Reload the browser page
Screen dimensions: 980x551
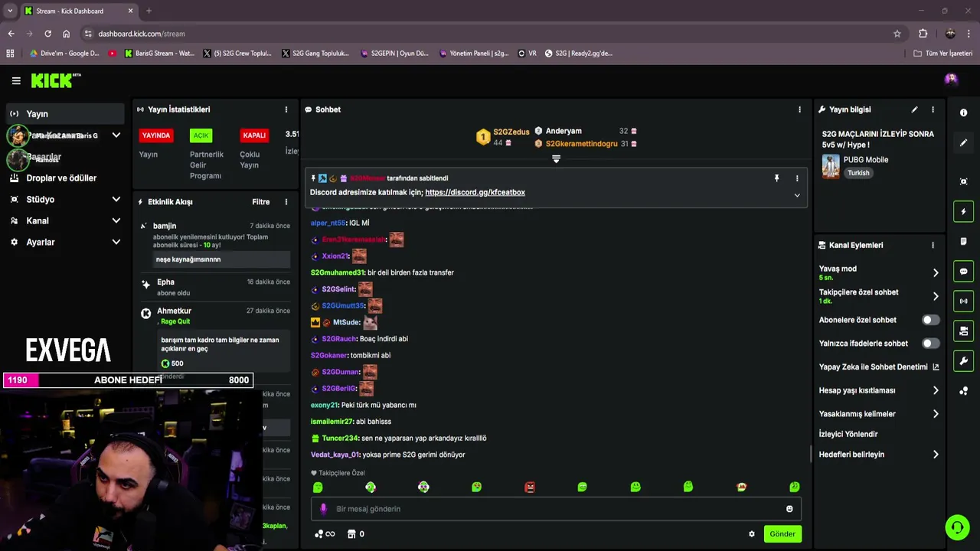[47, 34]
